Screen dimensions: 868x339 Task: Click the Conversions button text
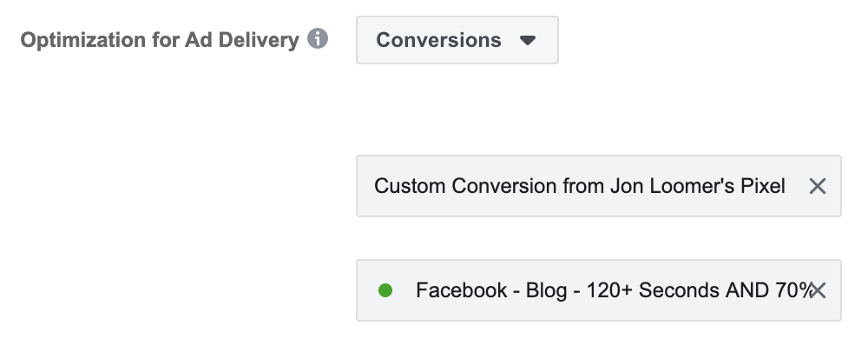point(438,40)
